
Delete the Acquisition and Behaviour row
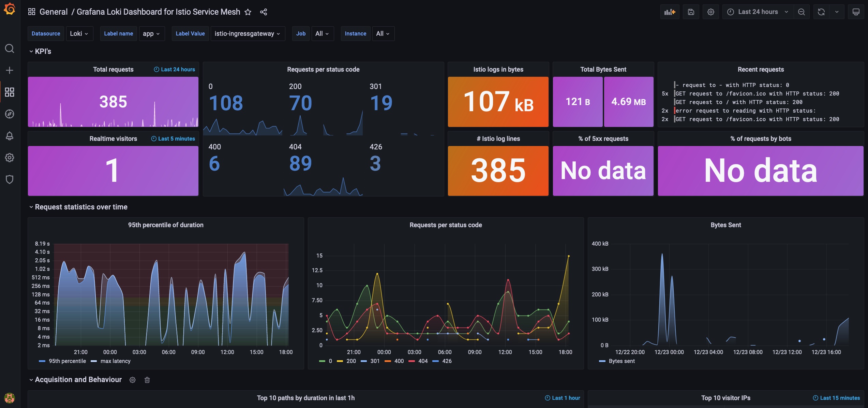click(147, 380)
